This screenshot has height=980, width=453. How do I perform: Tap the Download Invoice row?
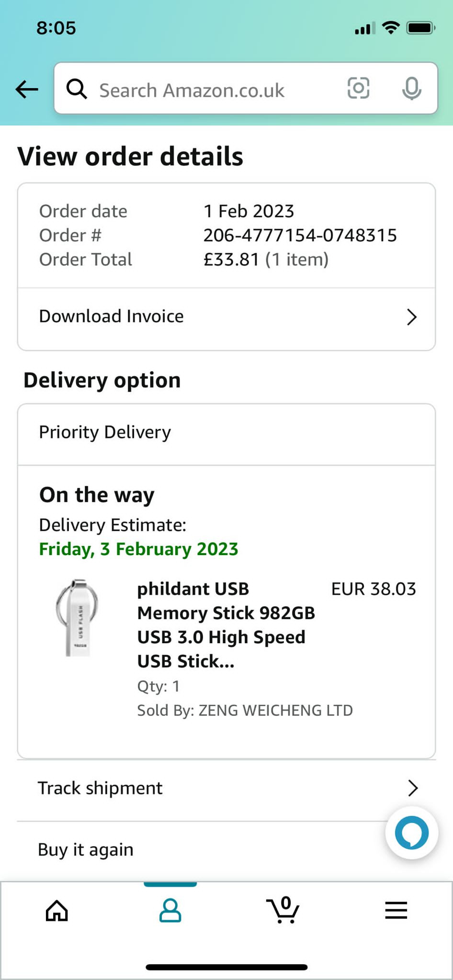tap(192, 317)
